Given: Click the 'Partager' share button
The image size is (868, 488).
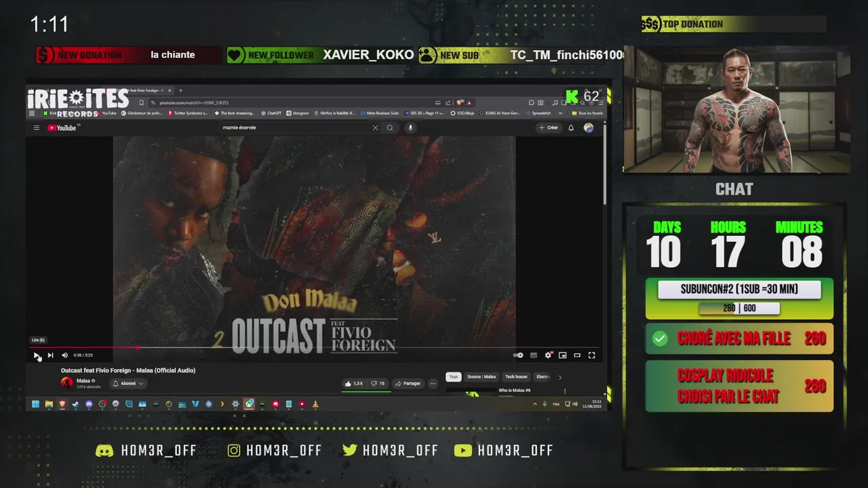Looking at the screenshot, I should coord(408,384).
